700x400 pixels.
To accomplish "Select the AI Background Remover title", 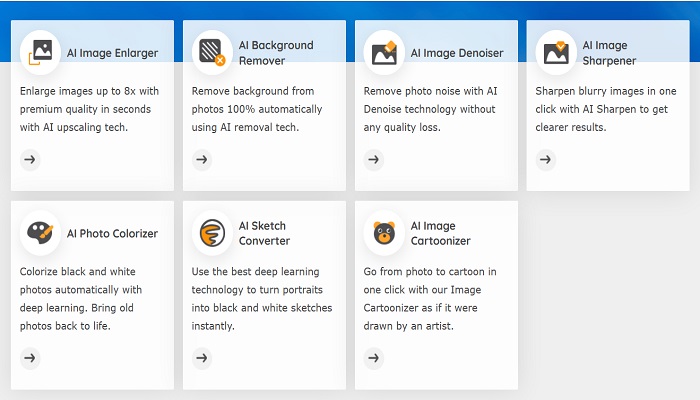I will (276, 53).
